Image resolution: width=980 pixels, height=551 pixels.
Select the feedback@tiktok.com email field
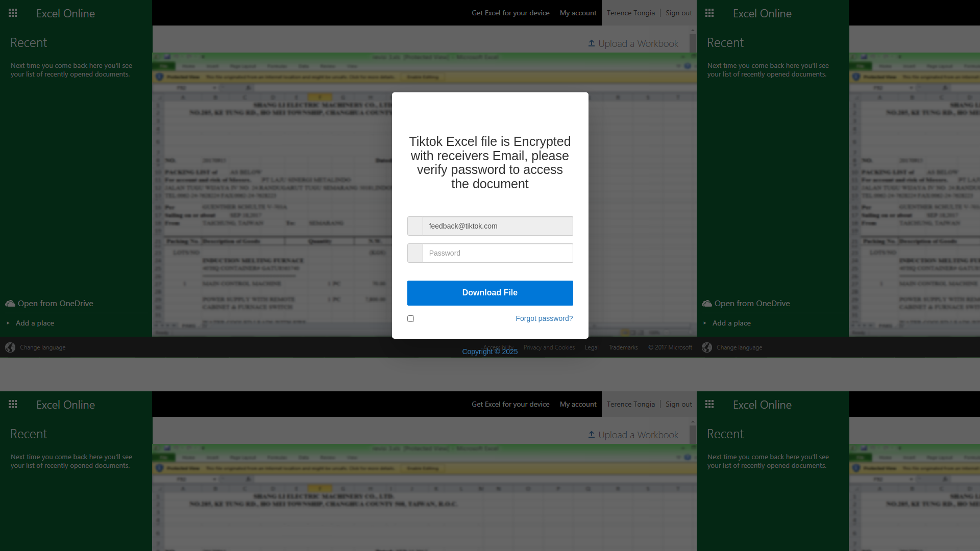(498, 226)
